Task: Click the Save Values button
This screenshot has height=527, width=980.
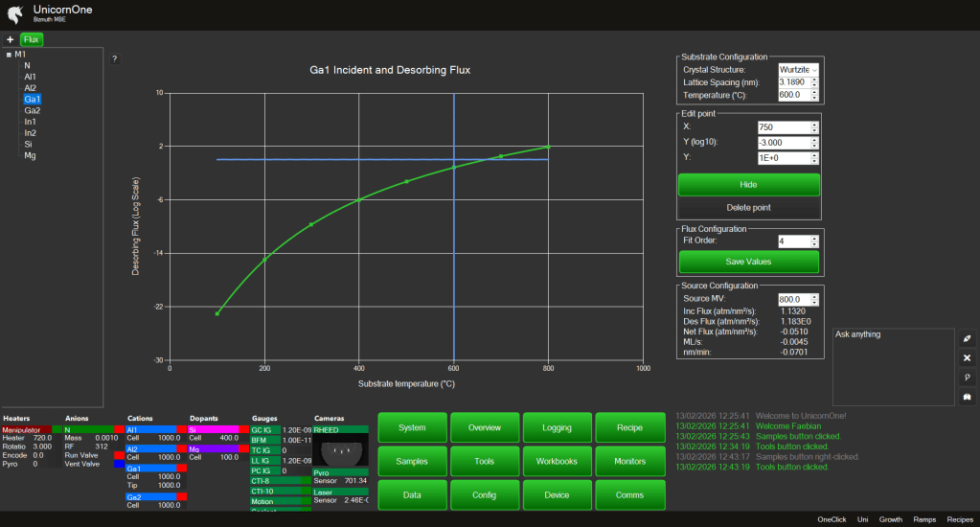Action: point(748,262)
